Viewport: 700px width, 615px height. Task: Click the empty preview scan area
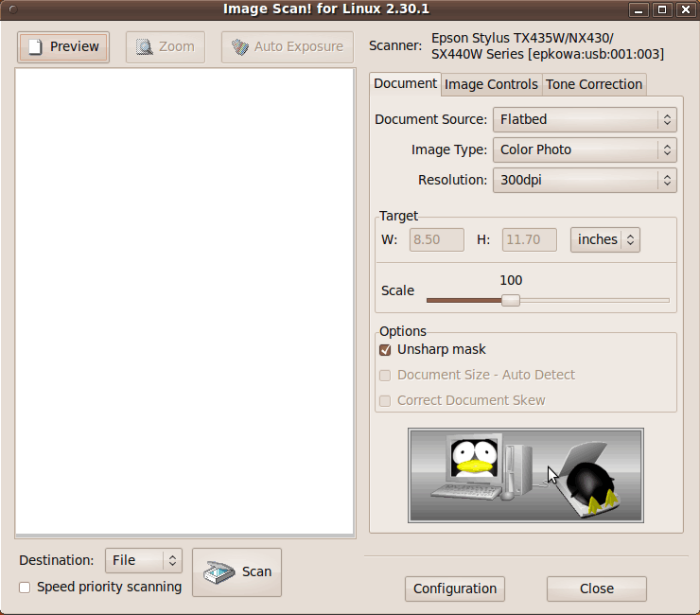tap(184, 303)
